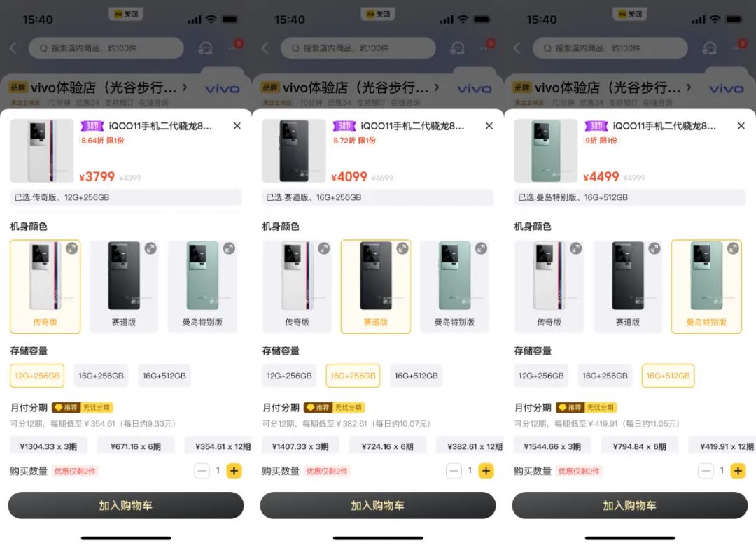The image size is (756, 545).
Task: Add the ¥4499 曼岛特别版 phone to cart
Action: [630, 506]
